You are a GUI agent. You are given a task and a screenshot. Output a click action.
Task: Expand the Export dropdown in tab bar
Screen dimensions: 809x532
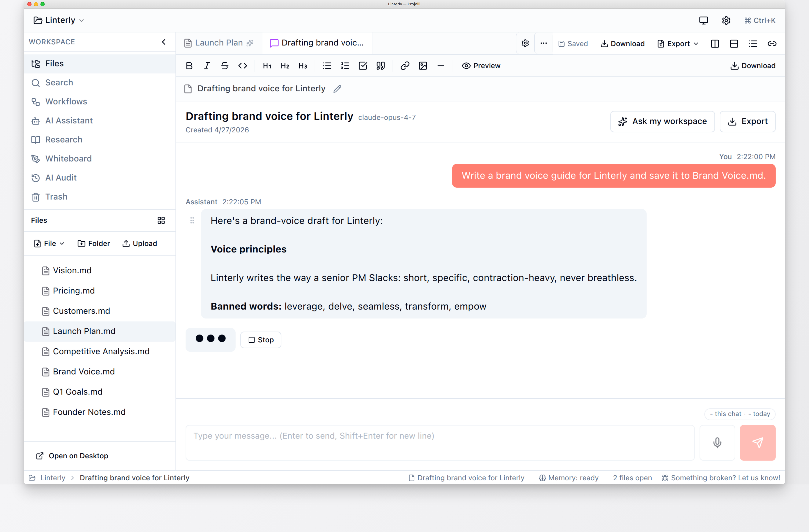click(678, 44)
